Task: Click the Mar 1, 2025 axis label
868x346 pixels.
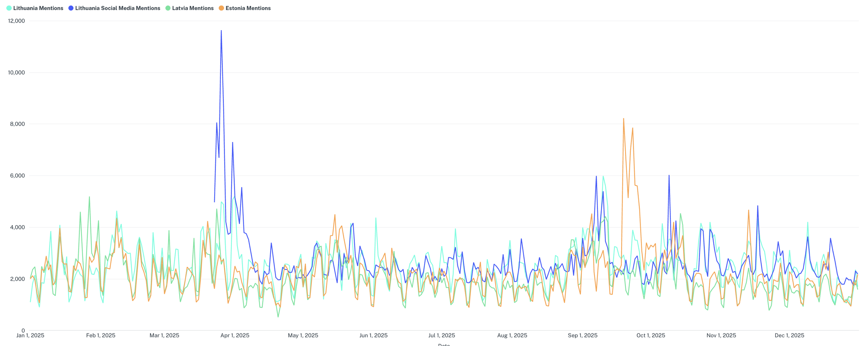Action: pyautogui.click(x=164, y=335)
